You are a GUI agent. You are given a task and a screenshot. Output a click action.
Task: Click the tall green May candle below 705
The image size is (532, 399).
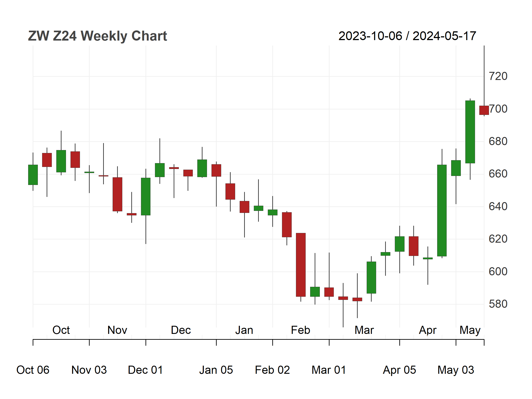point(470,132)
